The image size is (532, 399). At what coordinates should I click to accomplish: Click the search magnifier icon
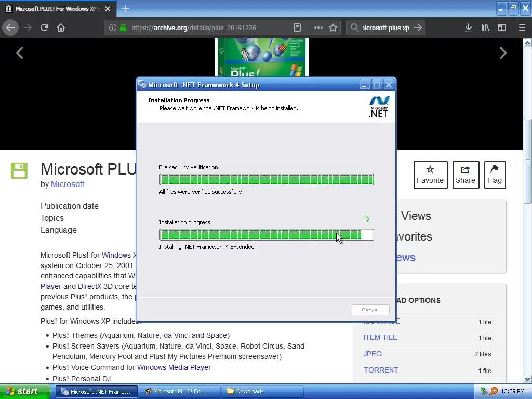[354, 28]
